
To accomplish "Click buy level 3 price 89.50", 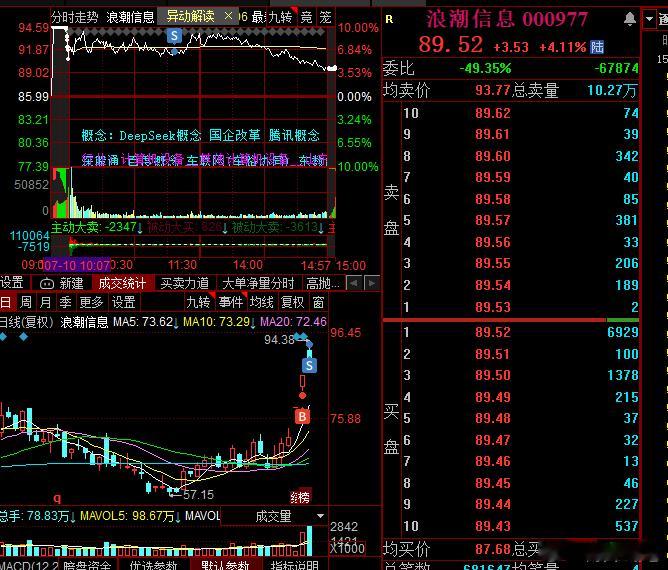I will pyautogui.click(x=493, y=375).
